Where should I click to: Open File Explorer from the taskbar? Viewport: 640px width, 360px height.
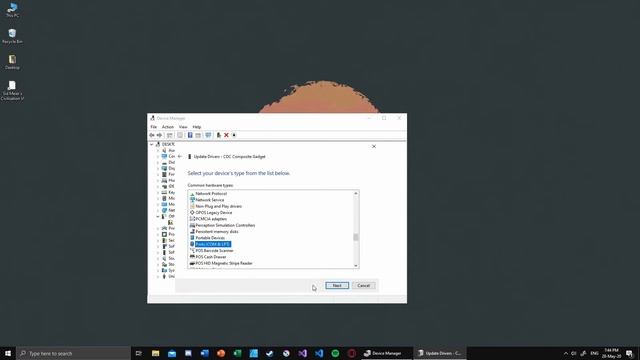click(156, 353)
